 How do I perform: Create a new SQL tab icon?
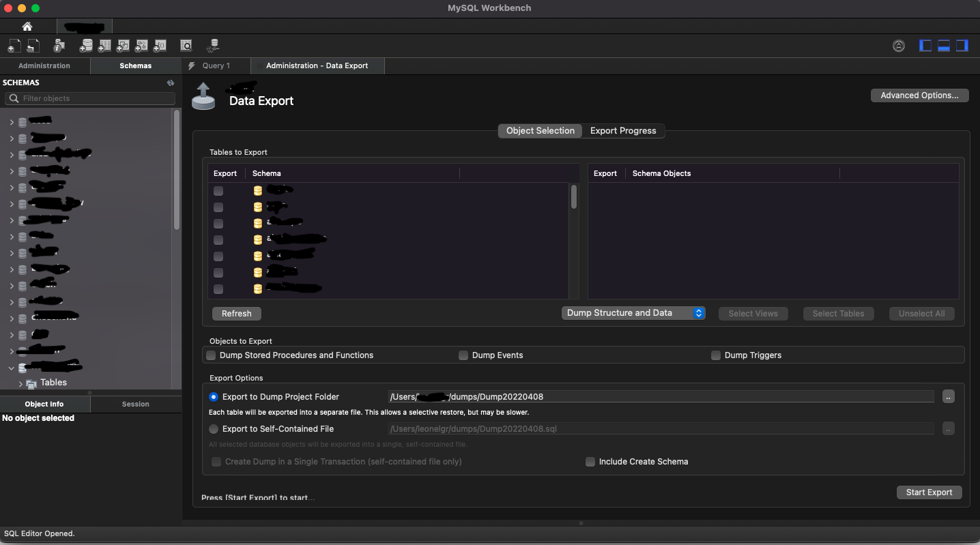click(x=14, y=46)
